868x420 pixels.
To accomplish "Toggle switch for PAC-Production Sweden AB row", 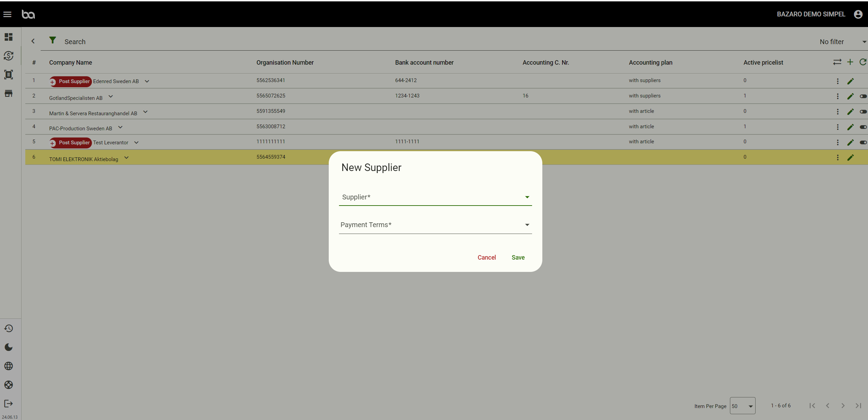I will click(x=863, y=127).
